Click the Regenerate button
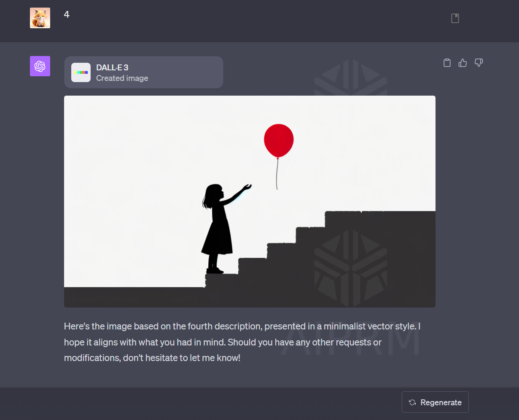The height and width of the screenshot is (420, 519). point(435,402)
